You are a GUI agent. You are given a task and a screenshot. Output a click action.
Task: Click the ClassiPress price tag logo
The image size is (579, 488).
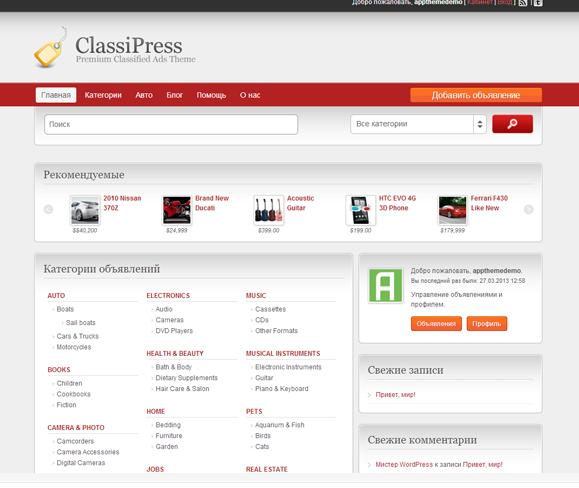point(51,47)
